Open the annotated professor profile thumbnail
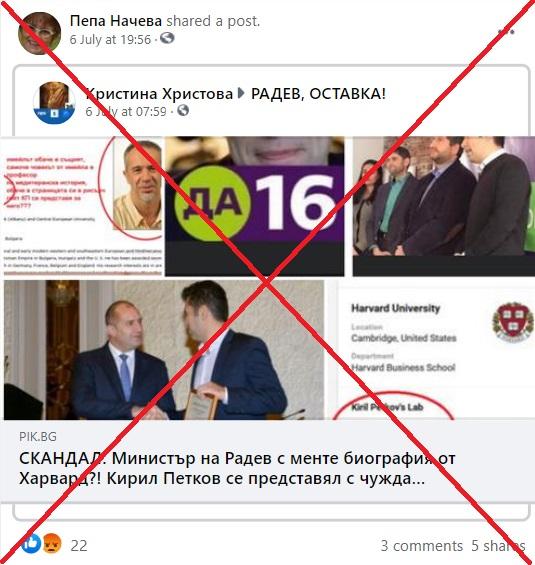Viewport: 535px width, 565px height. pyautogui.click(x=83, y=206)
